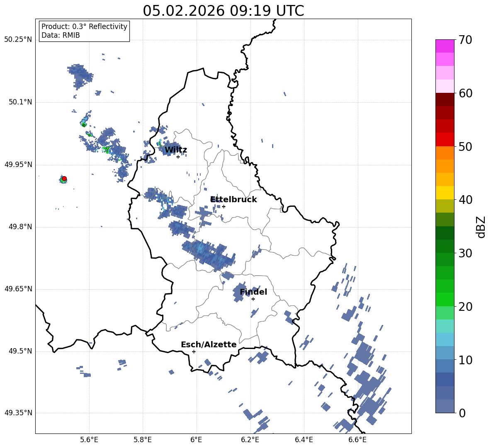Click the red dot marker on the map

[x=64, y=179]
